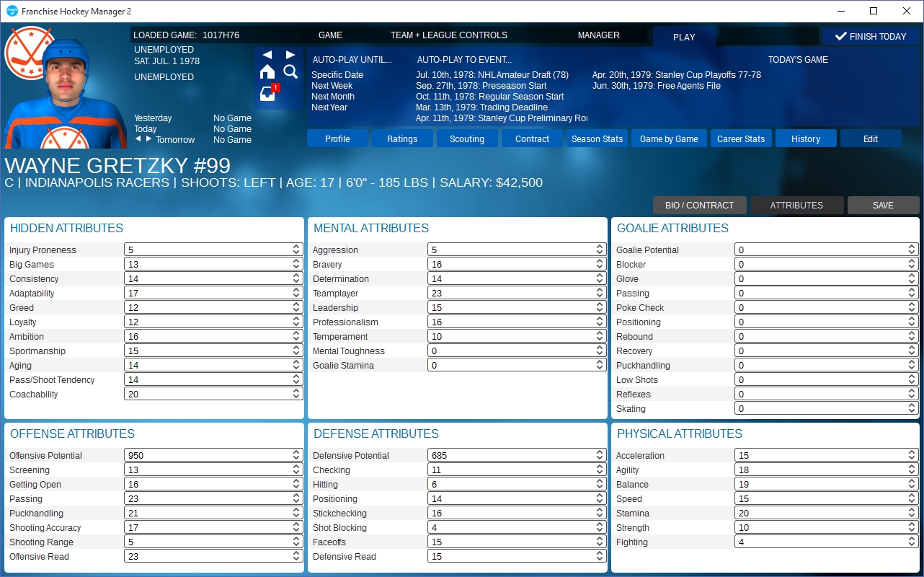Image resolution: width=924 pixels, height=577 pixels.
Task: Open search with the magnifying glass icon
Action: pyautogui.click(x=290, y=71)
